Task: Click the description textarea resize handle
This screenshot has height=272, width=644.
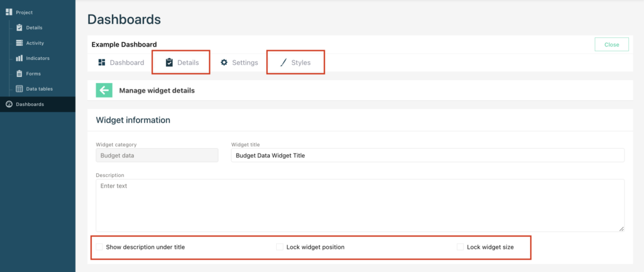Action: (x=621, y=229)
